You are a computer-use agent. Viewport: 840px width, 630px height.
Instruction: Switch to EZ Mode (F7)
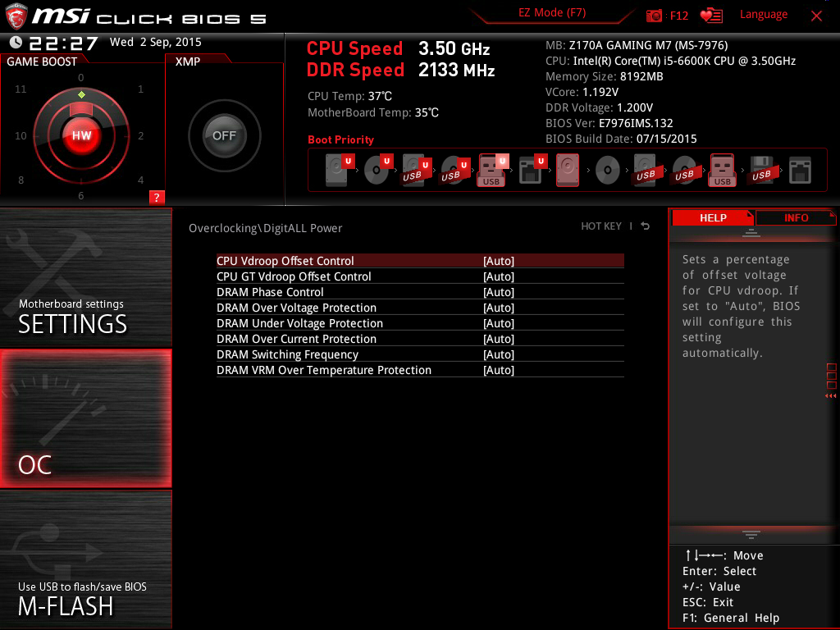[x=552, y=12]
